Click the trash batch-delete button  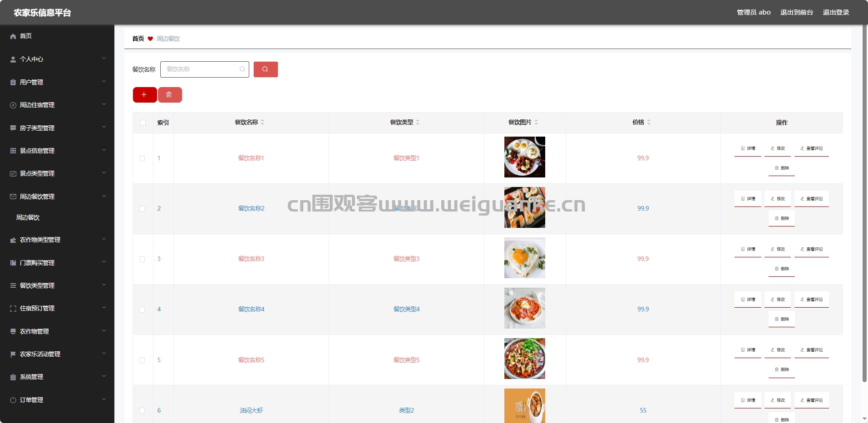coord(170,95)
